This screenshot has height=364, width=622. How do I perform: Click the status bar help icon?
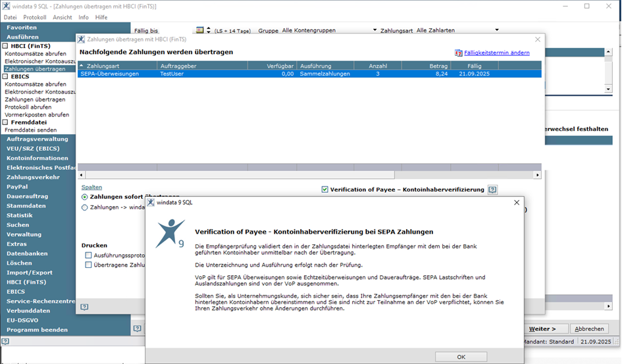5,342
